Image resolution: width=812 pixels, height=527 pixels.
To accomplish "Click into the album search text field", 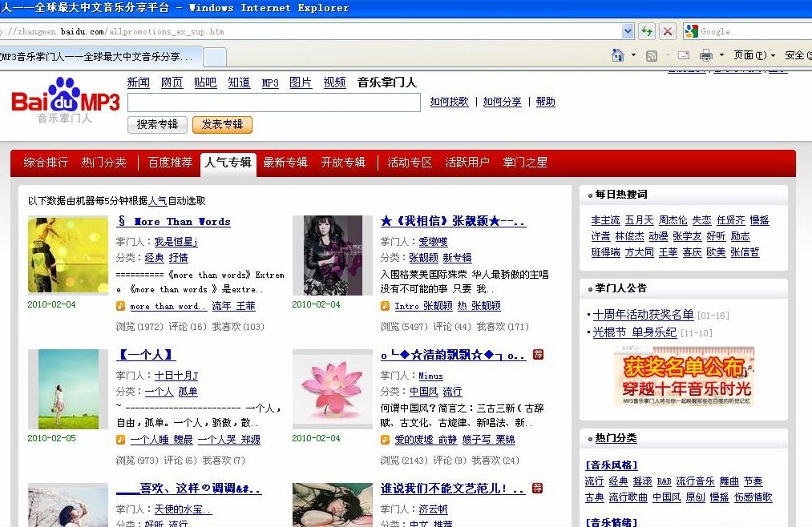I will tap(274, 103).
